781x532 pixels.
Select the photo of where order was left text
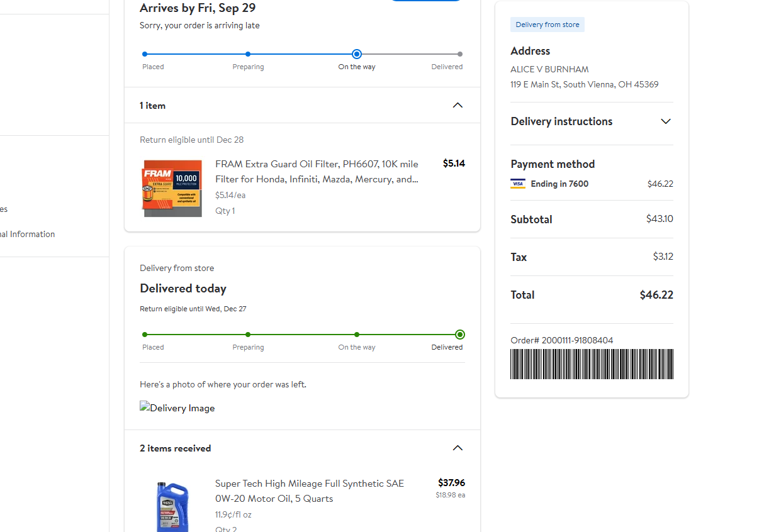pos(223,384)
